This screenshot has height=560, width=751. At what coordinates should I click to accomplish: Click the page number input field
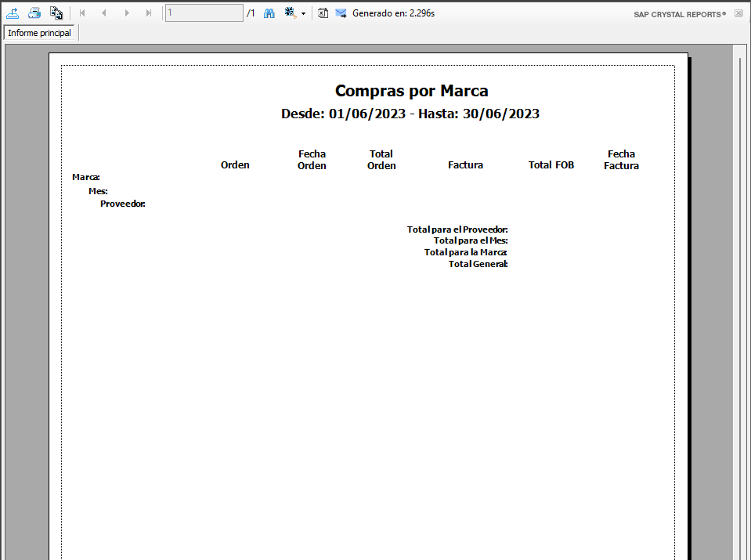[204, 13]
